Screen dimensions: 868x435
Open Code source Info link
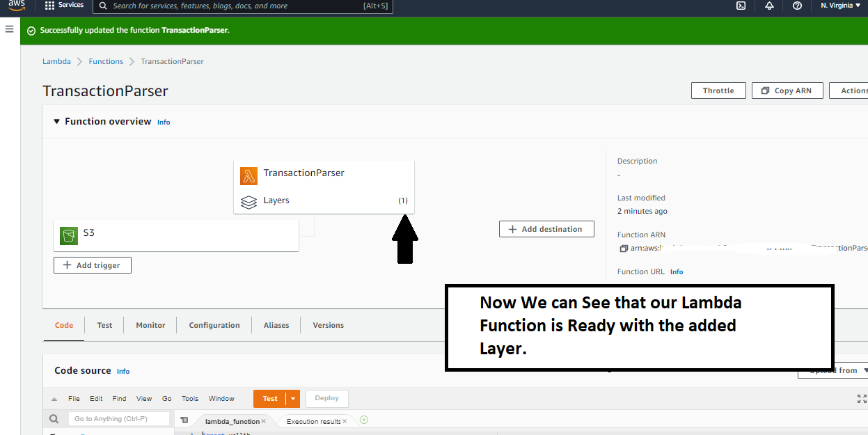pyautogui.click(x=123, y=372)
